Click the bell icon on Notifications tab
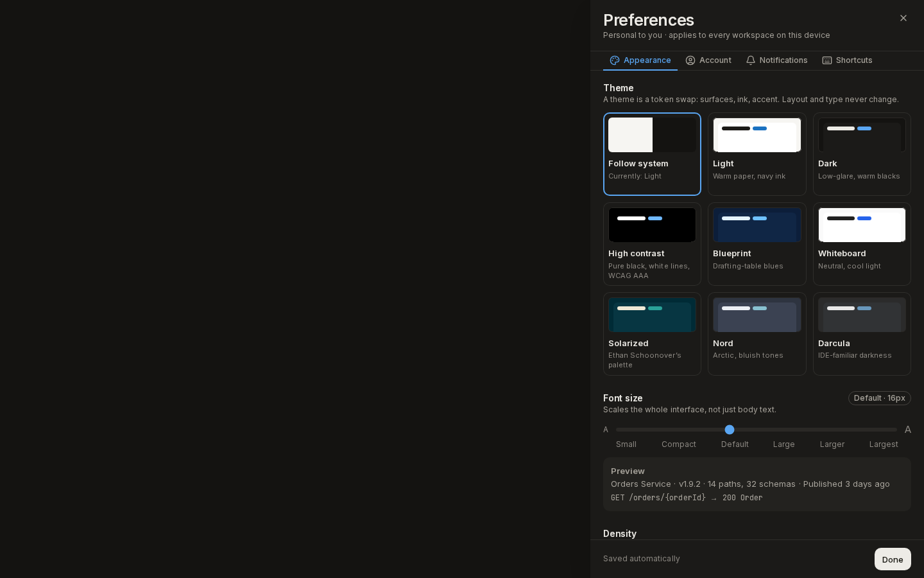924x578 pixels. point(751,60)
